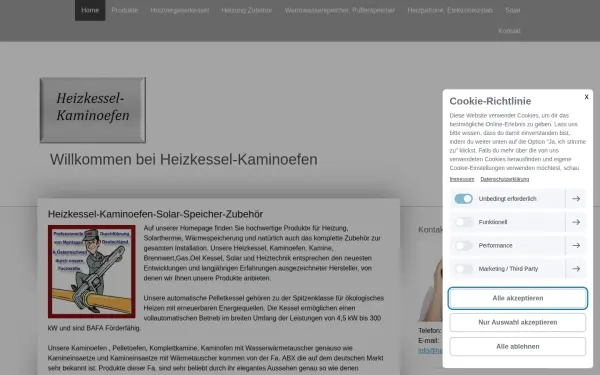Image resolution: width=600 pixels, height=375 pixels.
Task: Expand Marketing / Third Party details arrow
Action: 576,269
